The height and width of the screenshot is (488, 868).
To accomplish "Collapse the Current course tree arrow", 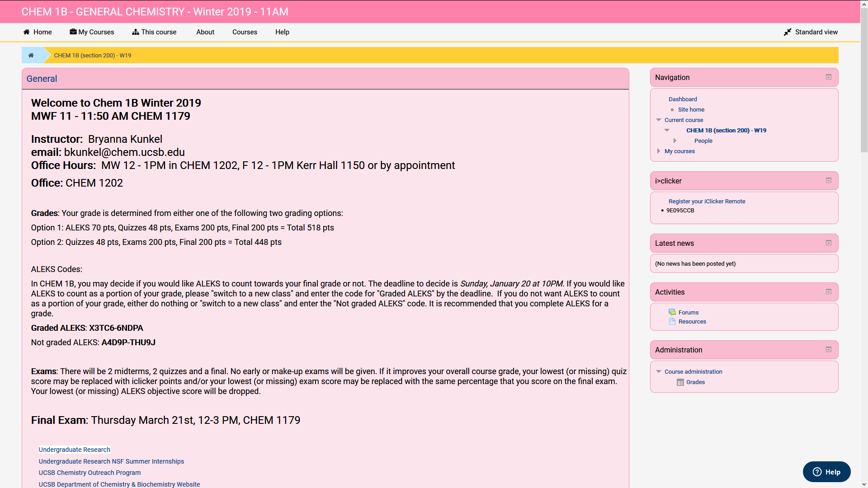I will pyautogui.click(x=659, y=120).
